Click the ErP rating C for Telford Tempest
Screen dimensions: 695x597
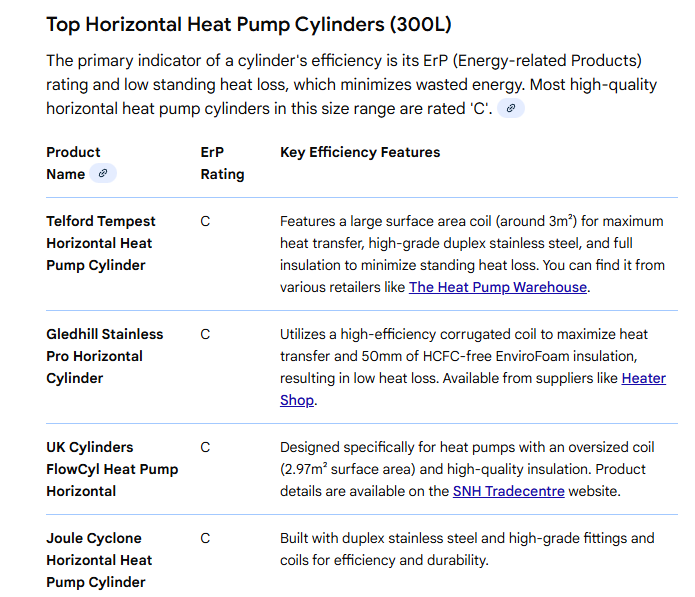(x=205, y=221)
